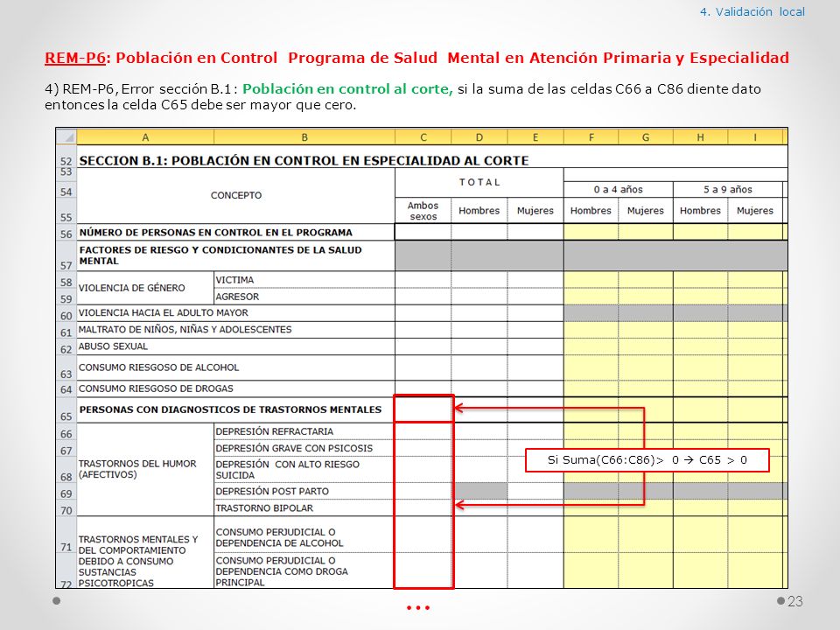Select column F header
Viewport: 840px width, 630px height.
pos(591,137)
